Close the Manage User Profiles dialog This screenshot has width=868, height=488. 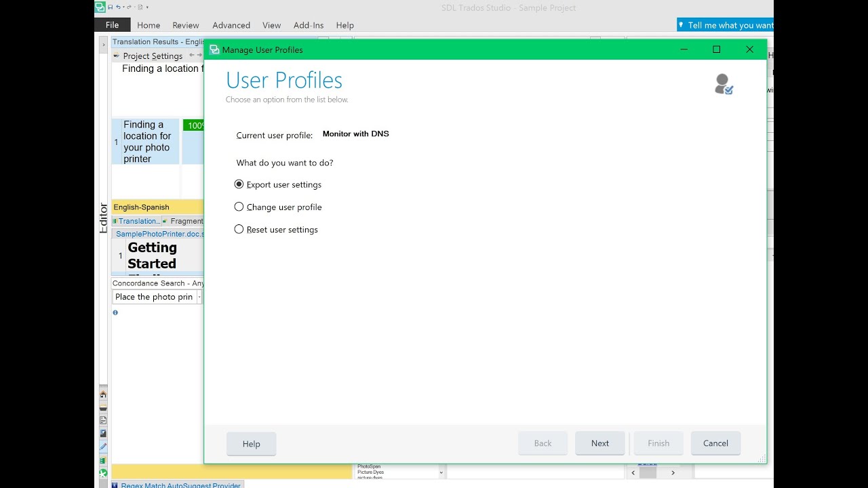click(x=749, y=49)
